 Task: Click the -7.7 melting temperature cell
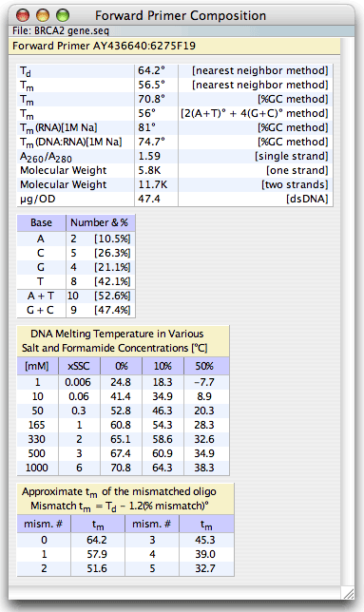coord(204,382)
